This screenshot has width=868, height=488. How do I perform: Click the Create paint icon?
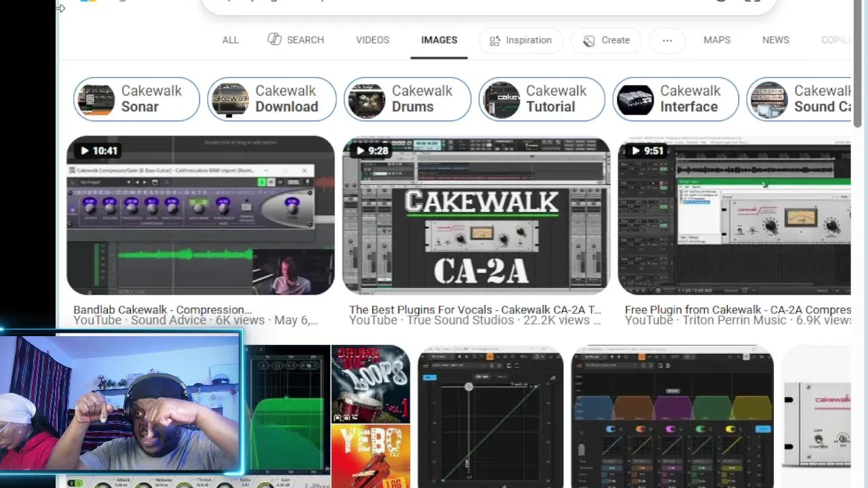[x=588, y=41]
